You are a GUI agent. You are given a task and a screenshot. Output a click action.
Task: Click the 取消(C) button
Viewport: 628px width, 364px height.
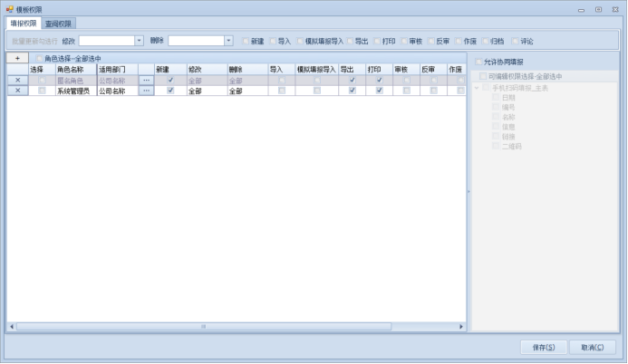(593, 347)
